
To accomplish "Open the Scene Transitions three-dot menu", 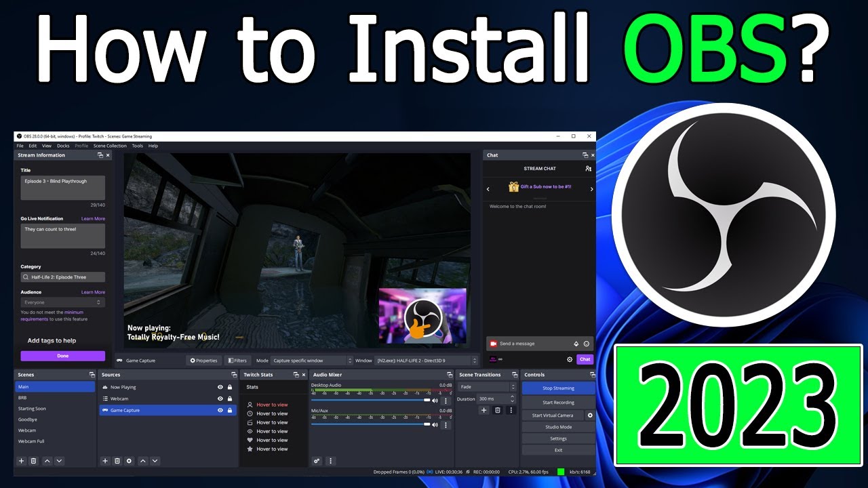I will pos(511,410).
